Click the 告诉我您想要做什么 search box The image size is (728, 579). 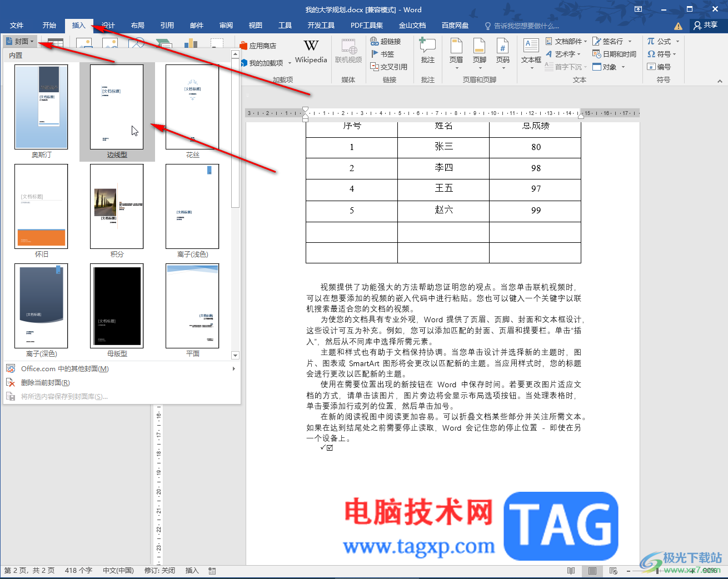coord(522,26)
